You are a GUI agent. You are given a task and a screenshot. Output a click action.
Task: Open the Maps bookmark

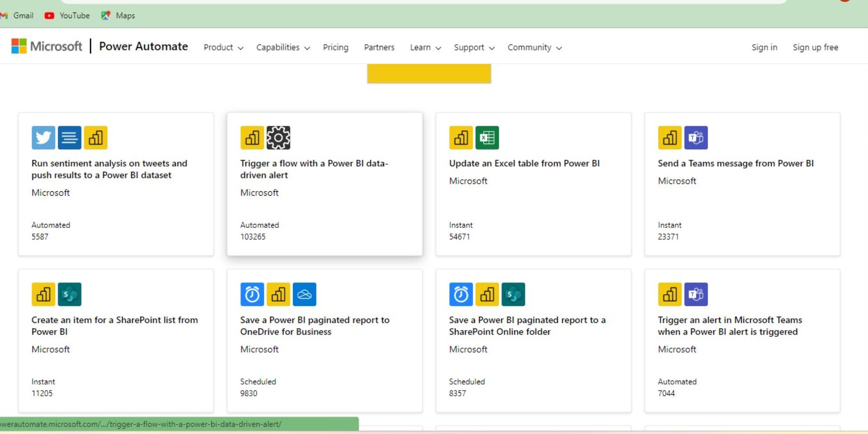(118, 16)
